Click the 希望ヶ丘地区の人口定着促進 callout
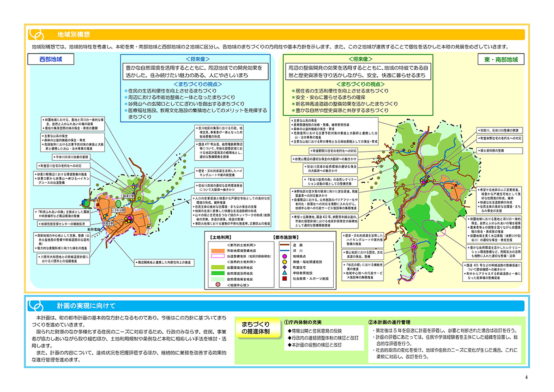This screenshot has width=554, height=392. click(x=498, y=199)
